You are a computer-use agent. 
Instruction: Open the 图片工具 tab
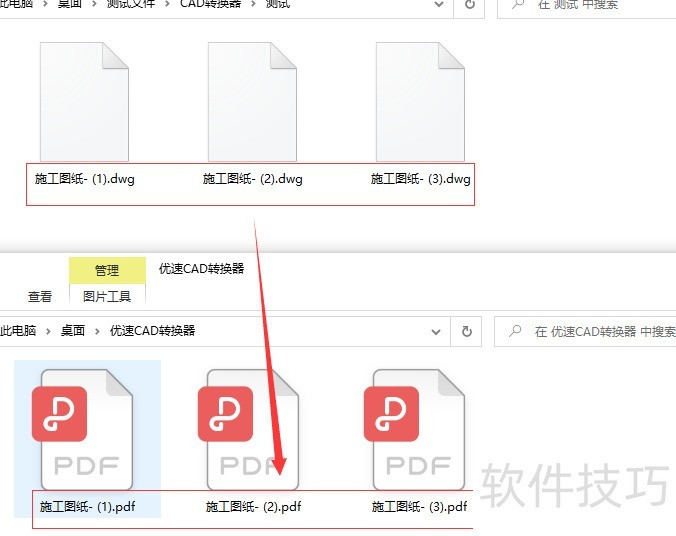pos(107,296)
